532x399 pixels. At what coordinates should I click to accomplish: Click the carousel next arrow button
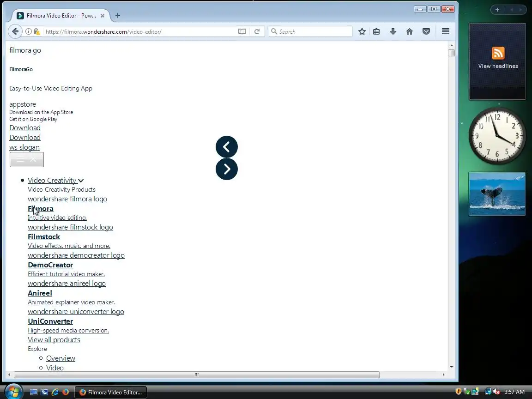pos(227,169)
